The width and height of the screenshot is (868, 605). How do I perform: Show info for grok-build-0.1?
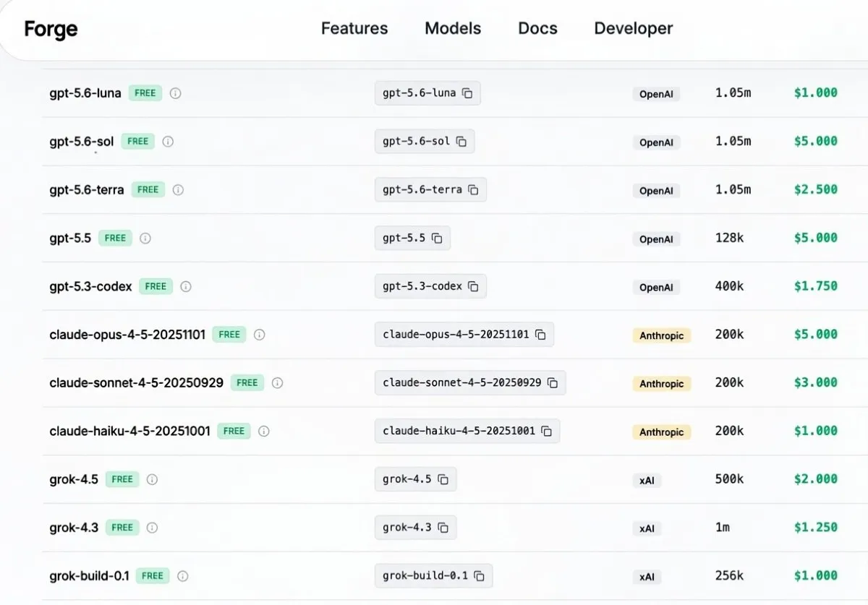tap(183, 576)
